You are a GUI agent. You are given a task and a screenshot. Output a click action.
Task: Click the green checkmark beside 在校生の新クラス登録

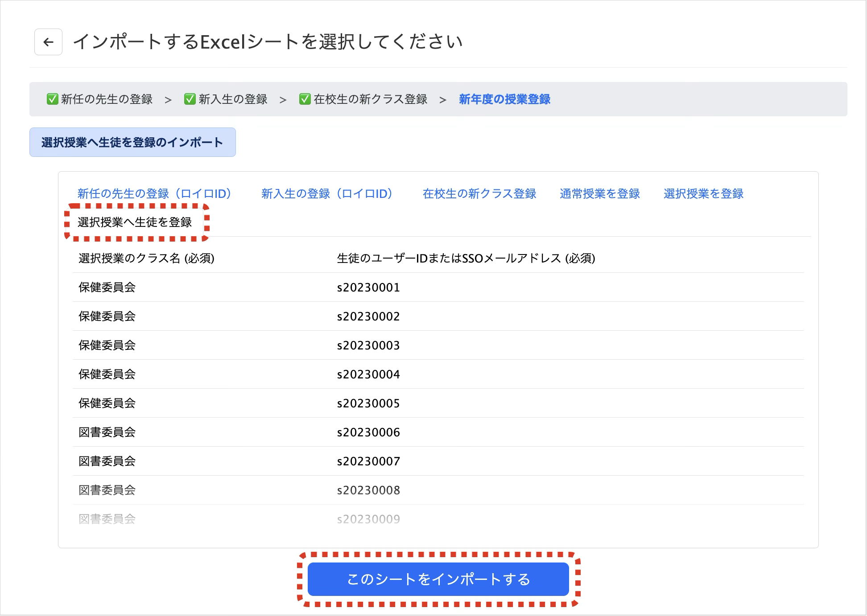pos(305,99)
